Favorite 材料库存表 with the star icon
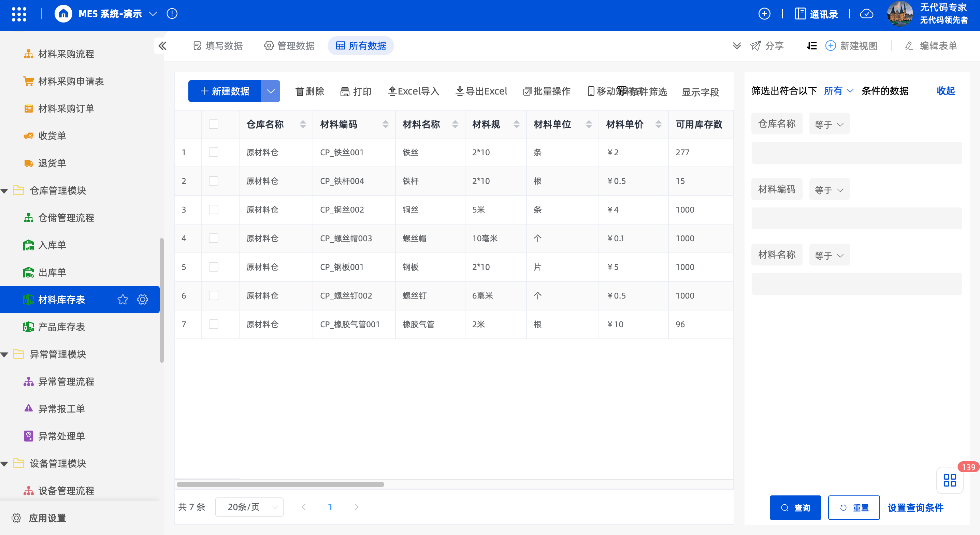Screen dimensions: 980x535 coord(122,300)
